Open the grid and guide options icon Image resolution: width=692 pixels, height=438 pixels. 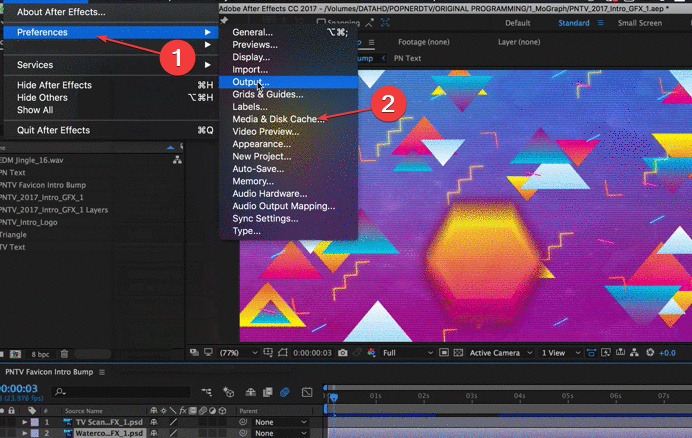pos(268,352)
